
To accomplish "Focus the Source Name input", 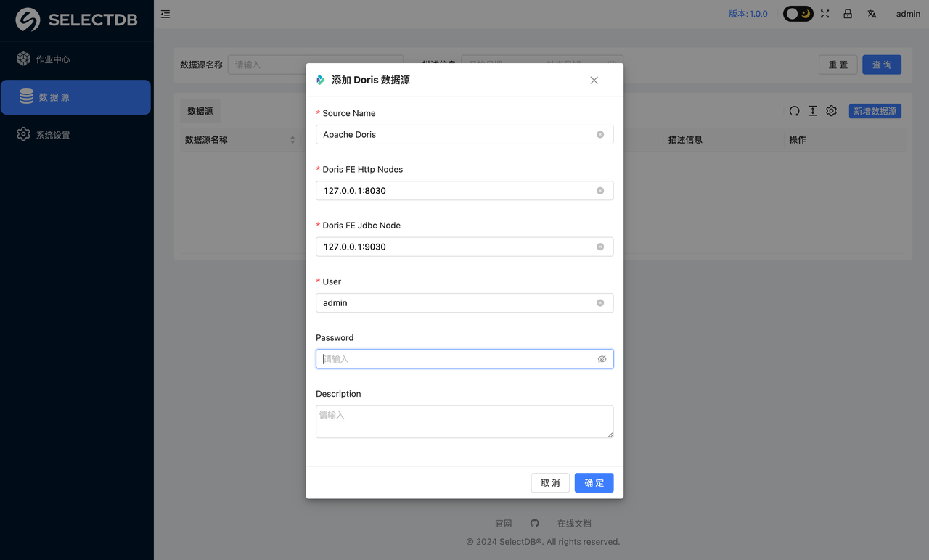I will point(464,134).
